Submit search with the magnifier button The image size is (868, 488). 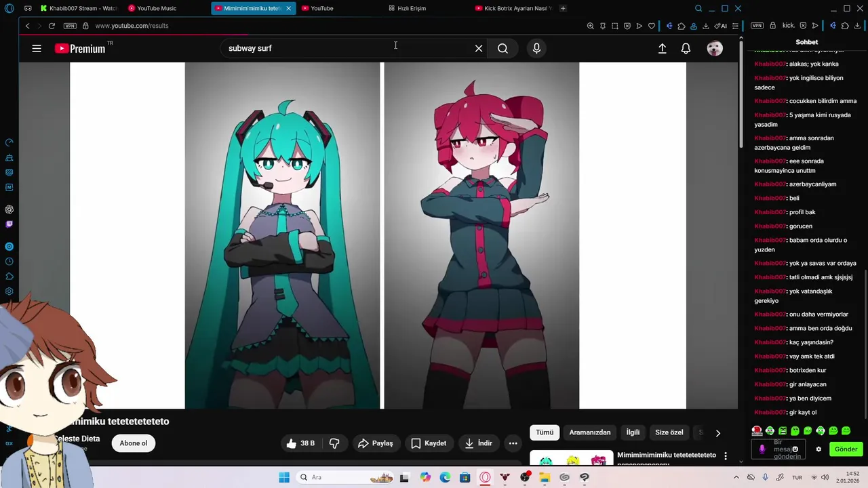502,48
